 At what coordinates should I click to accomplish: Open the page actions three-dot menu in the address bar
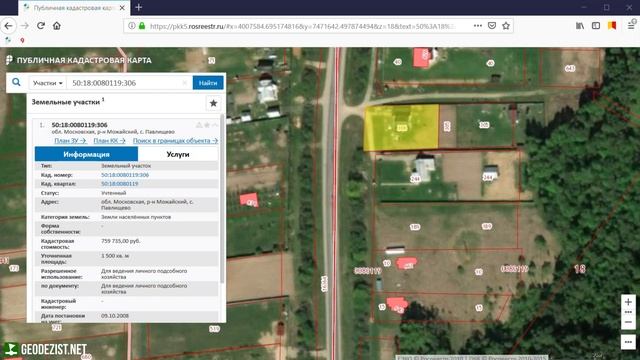click(x=478, y=26)
